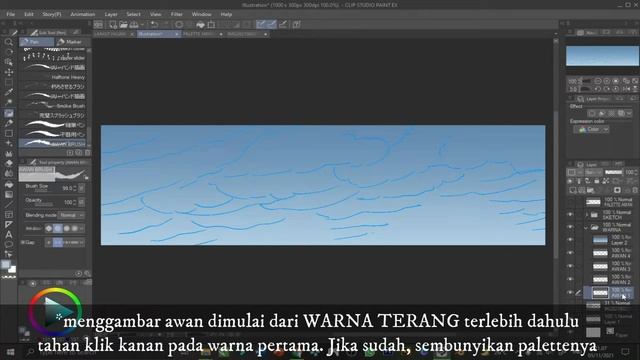Select the Eraser tool in the toolbox

(x=9, y=163)
